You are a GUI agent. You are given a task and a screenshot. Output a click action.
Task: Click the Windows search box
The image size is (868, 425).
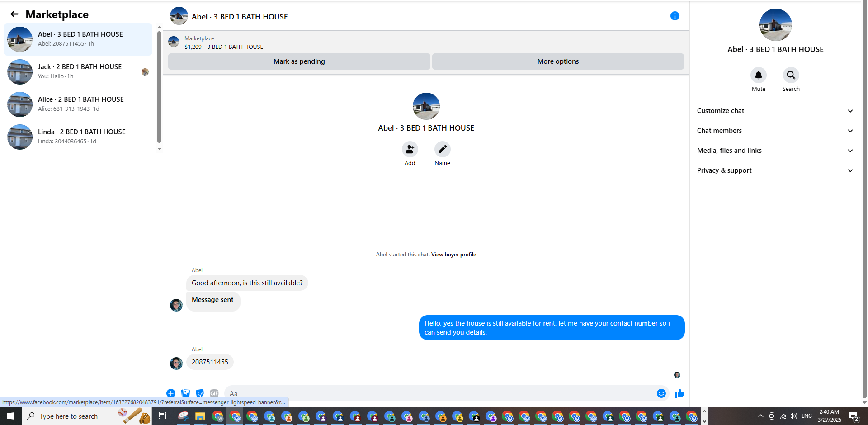coord(87,416)
